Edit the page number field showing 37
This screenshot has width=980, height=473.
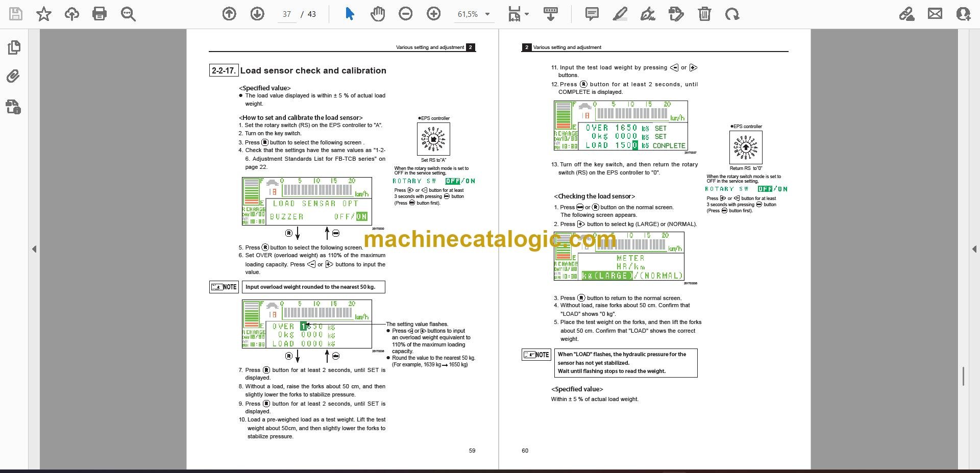click(287, 14)
